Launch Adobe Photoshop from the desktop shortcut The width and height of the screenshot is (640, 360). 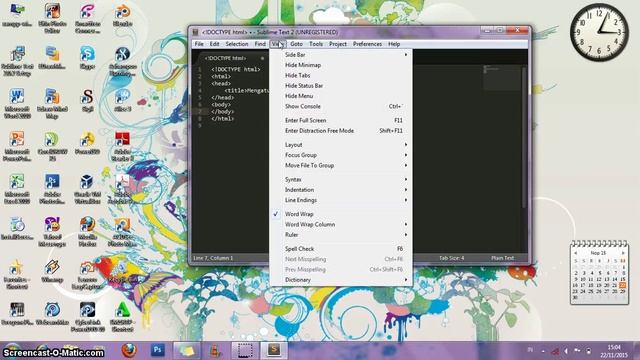coord(52,189)
